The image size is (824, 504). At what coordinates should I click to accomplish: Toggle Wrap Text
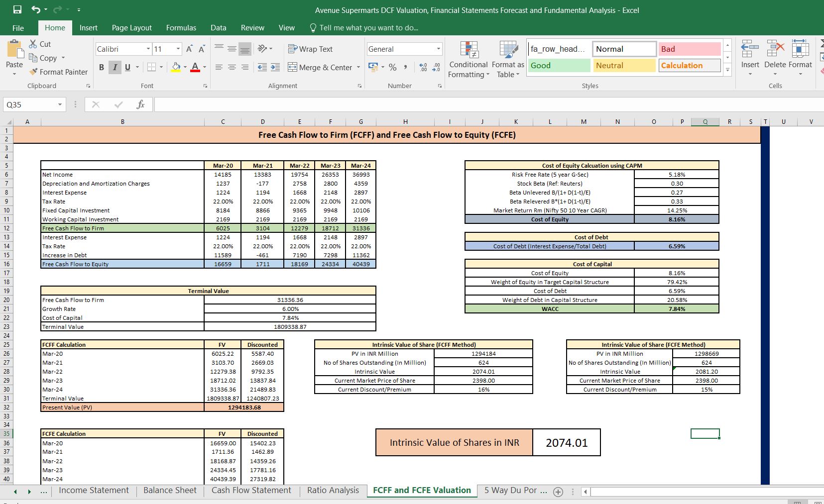[x=310, y=49]
